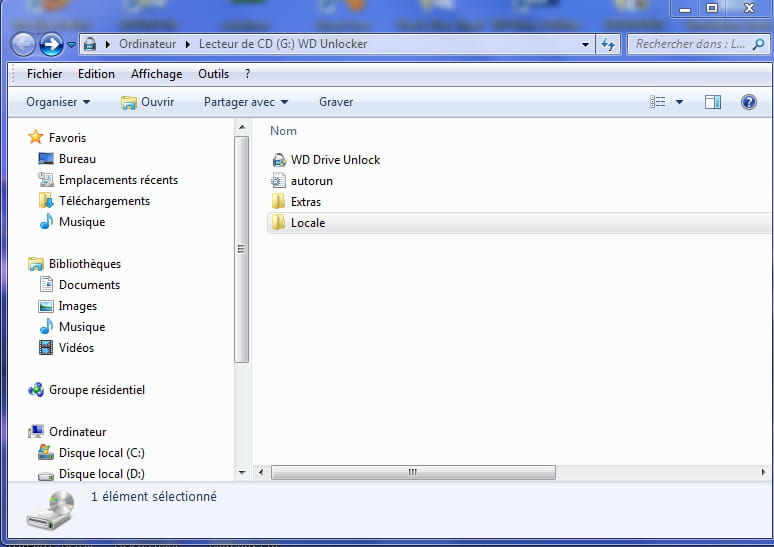
Task: Click the navigation pane vertical scrollbar thumb
Action: coord(241,249)
